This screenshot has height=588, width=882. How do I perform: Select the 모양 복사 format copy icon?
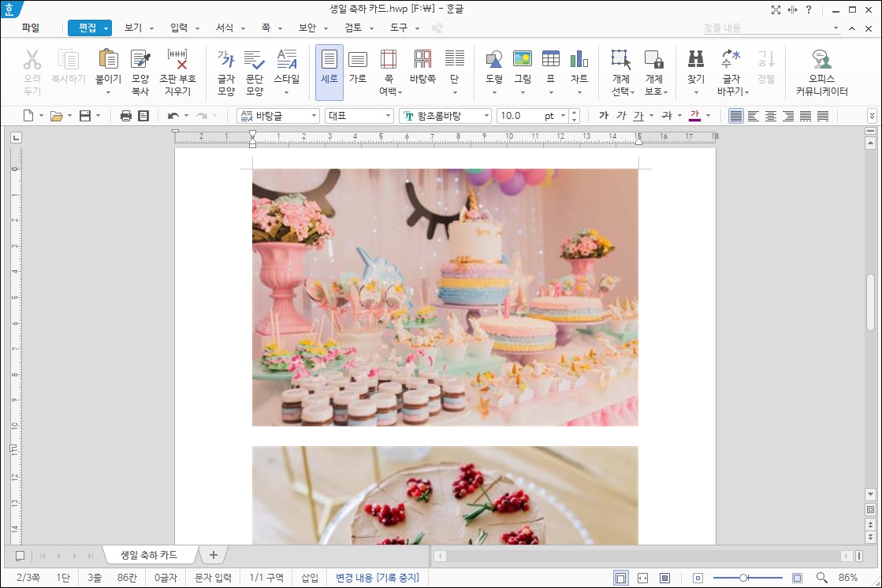(140, 72)
